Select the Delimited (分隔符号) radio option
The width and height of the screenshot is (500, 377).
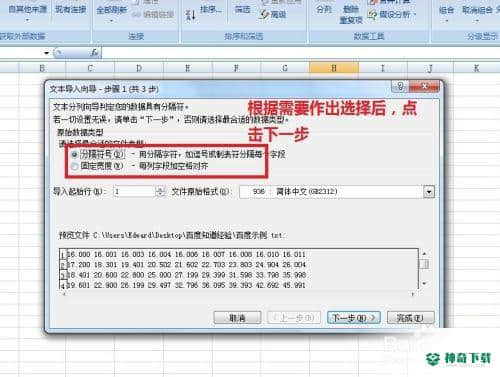pos(75,154)
